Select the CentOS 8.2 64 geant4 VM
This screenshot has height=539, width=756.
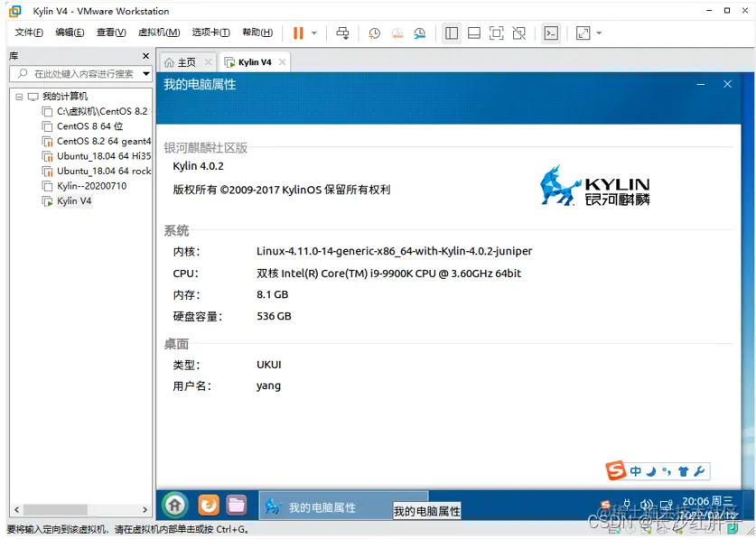pos(104,141)
